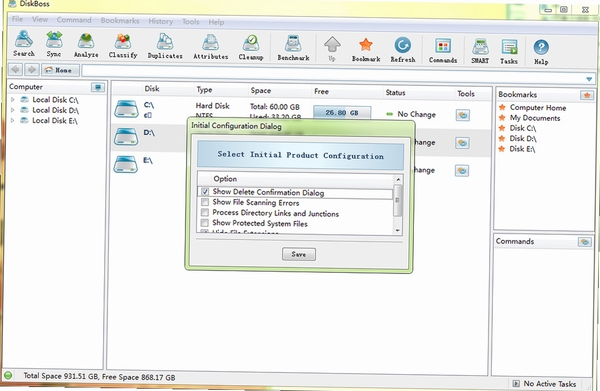Open the Commands toolbar icon
This screenshot has height=391, width=600.
[x=443, y=51]
